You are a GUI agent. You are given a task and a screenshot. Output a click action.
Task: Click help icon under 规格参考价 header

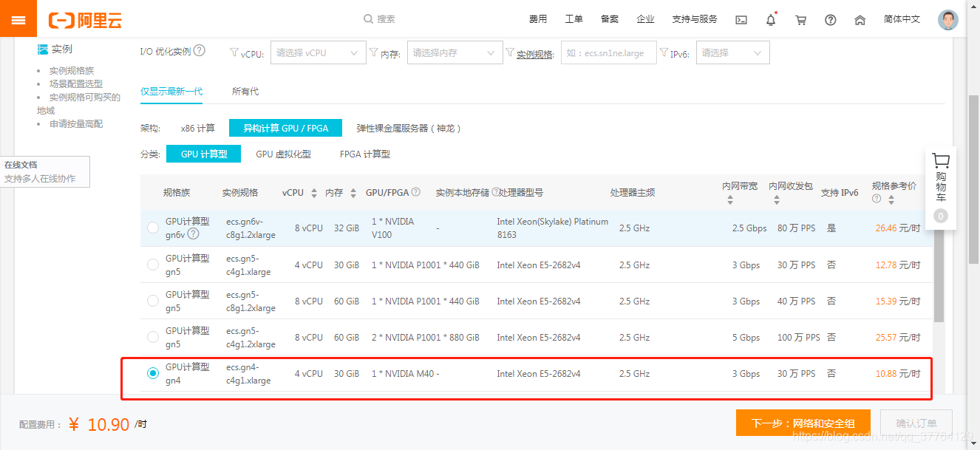[x=877, y=199]
